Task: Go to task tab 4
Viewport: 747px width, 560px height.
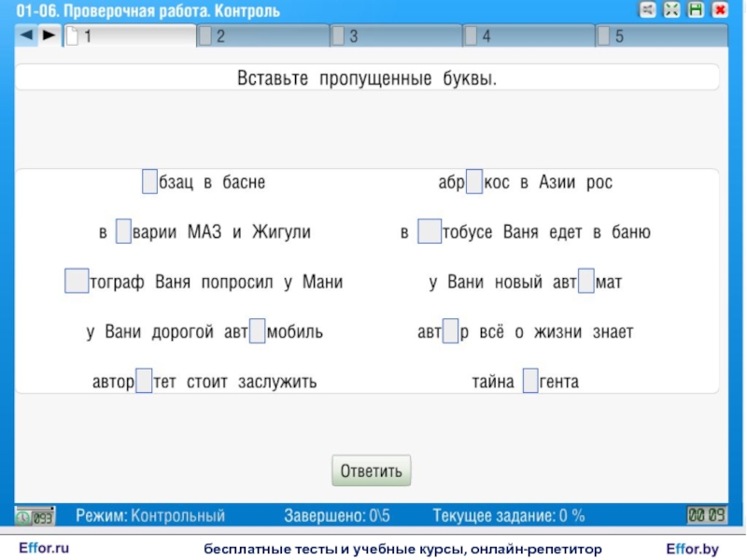Action: pyautogui.click(x=529, y=36)
